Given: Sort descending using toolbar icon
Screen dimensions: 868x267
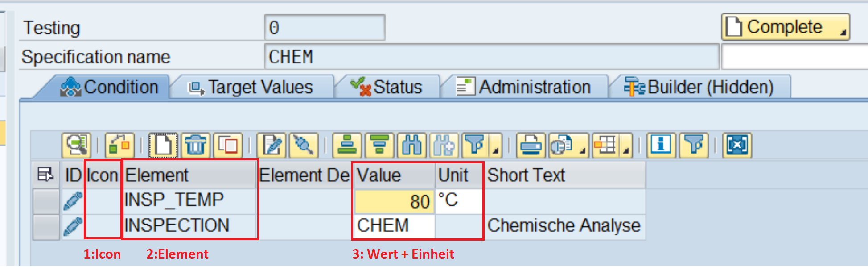Looking at the screenshot, I should pyautogui.click(x=379, y=146).
